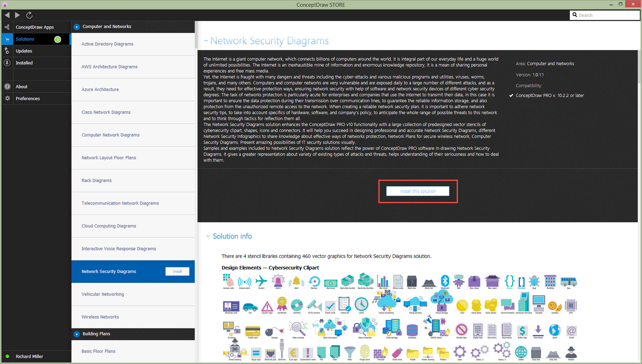The height and width of the screenshot is (364, 642).
Task: Click the Alarm siren clipart
Action: coord(278,281)
